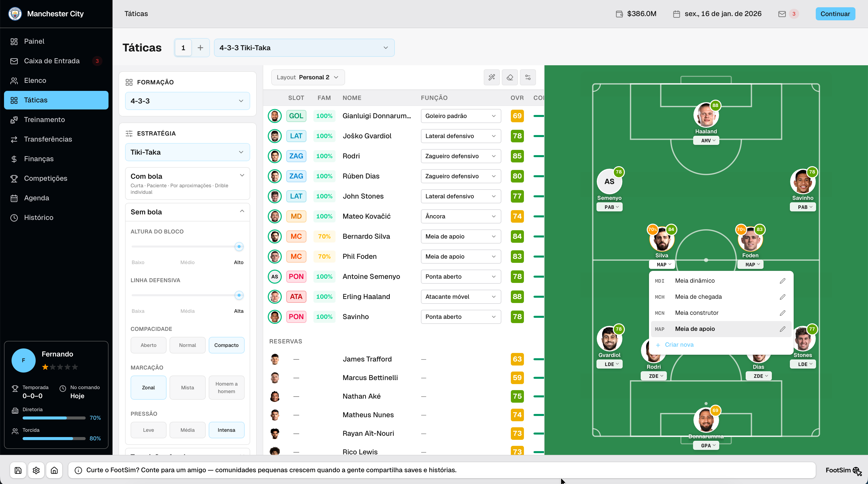The height and width of the screenshot is (484, 868).
Task: Click the auto-pick magic wand icon
Action: click(492, 78)
